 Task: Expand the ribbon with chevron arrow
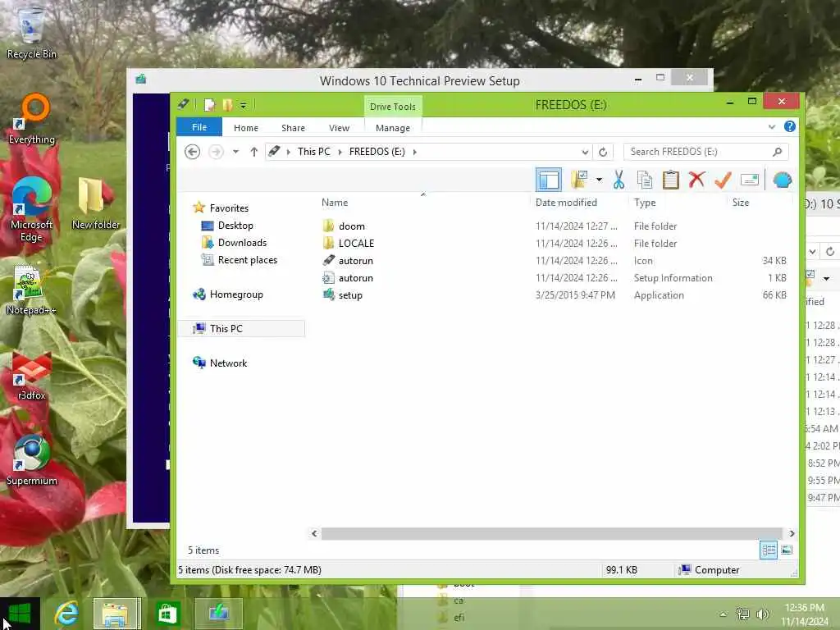771,127
